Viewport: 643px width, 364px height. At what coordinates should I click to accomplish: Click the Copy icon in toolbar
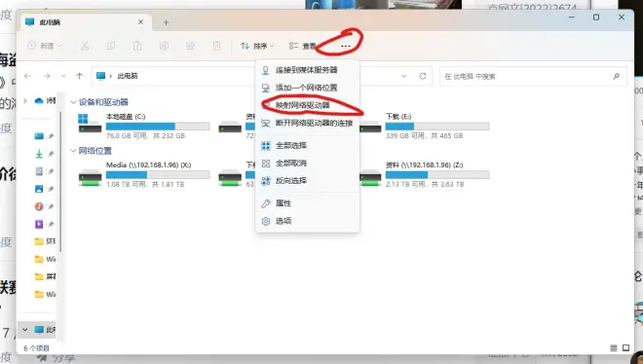(x=111, y=46)
